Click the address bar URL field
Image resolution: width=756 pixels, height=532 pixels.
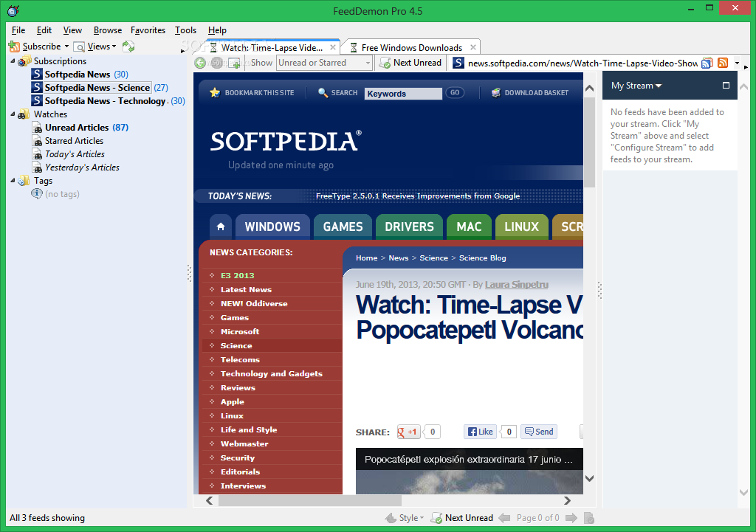click(x=583, y=63)
